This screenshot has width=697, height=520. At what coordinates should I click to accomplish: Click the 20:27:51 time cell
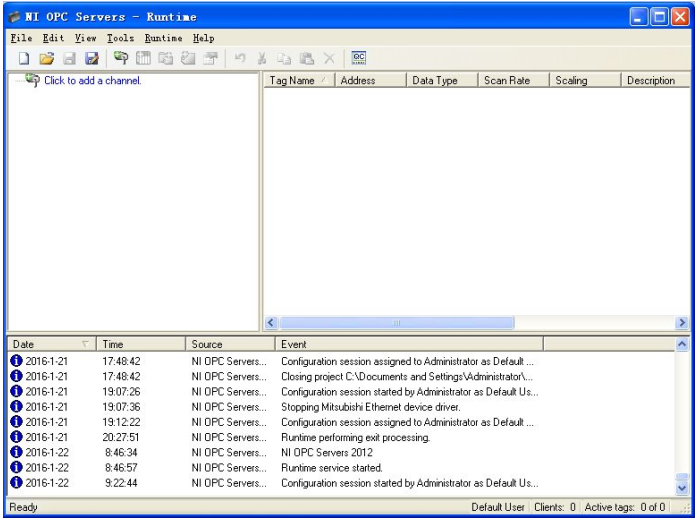point(120,437)
